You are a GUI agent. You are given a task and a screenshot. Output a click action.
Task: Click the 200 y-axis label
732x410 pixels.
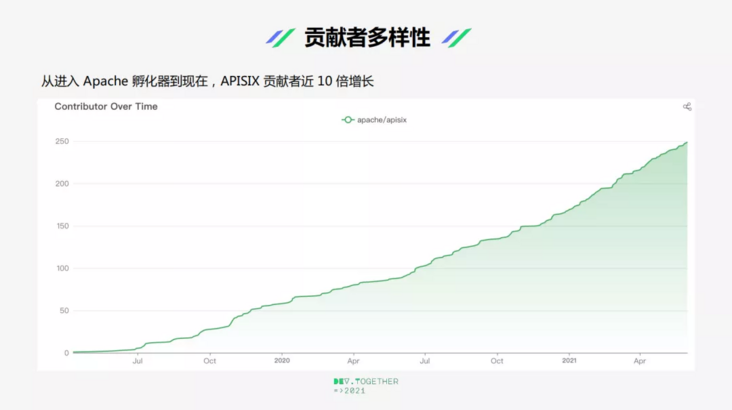[x=62, y=184]
